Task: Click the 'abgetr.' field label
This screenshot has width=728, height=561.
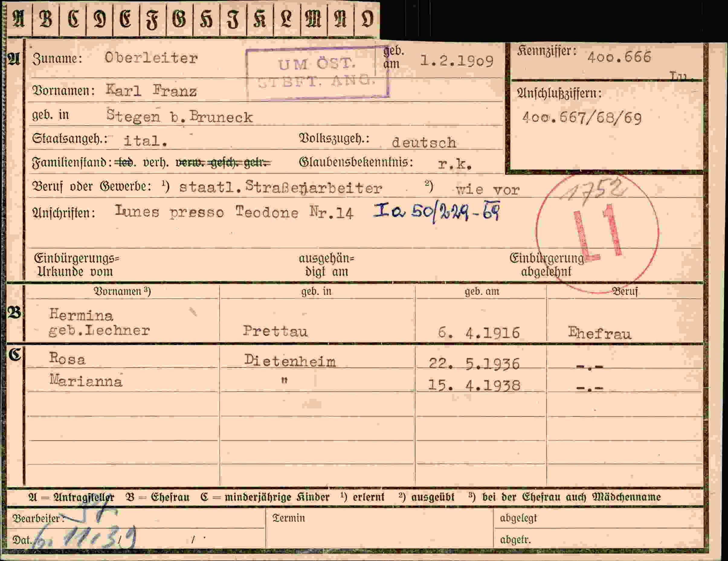Action: pyautogui.click(x=515, y=539)
